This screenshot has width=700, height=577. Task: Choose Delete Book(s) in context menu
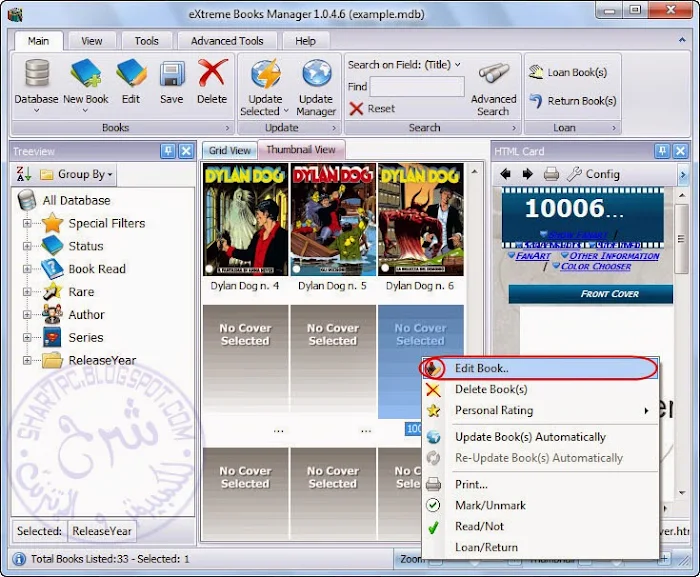click(540, 389)
